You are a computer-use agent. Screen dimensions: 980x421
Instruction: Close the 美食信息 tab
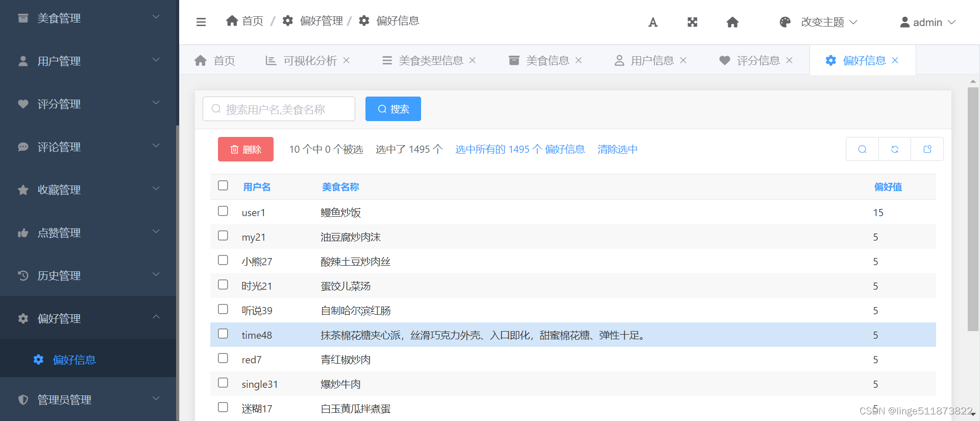tap(578, 60)
